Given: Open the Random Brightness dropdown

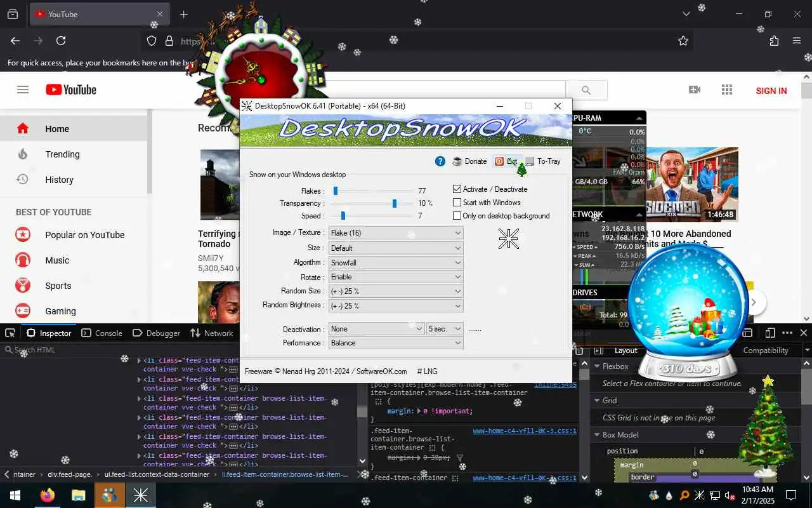Looking at the screenshot, I should (396, 306).
